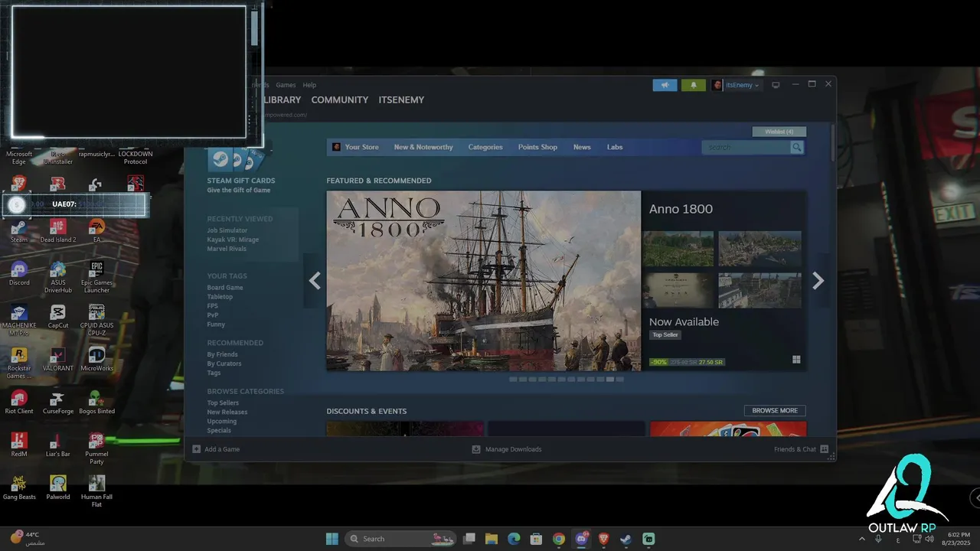Click the Friends & Chat icon

(825, 449)
